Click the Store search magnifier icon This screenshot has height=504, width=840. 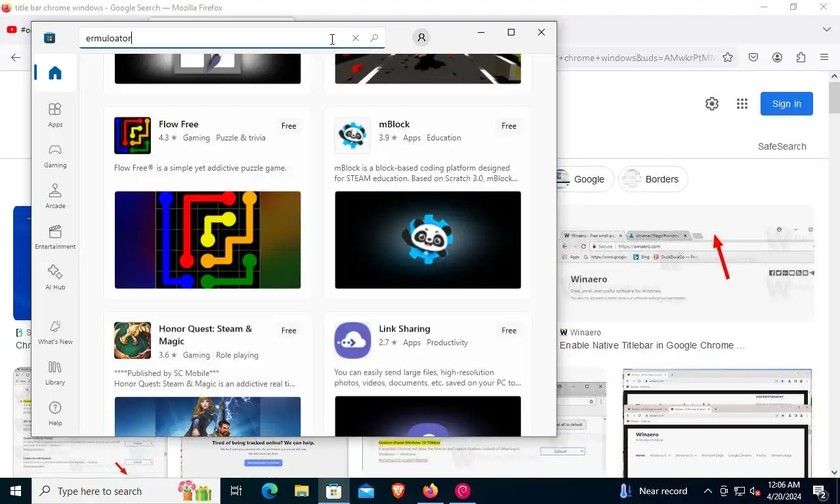pyautogui.click(x=374, y=38)
